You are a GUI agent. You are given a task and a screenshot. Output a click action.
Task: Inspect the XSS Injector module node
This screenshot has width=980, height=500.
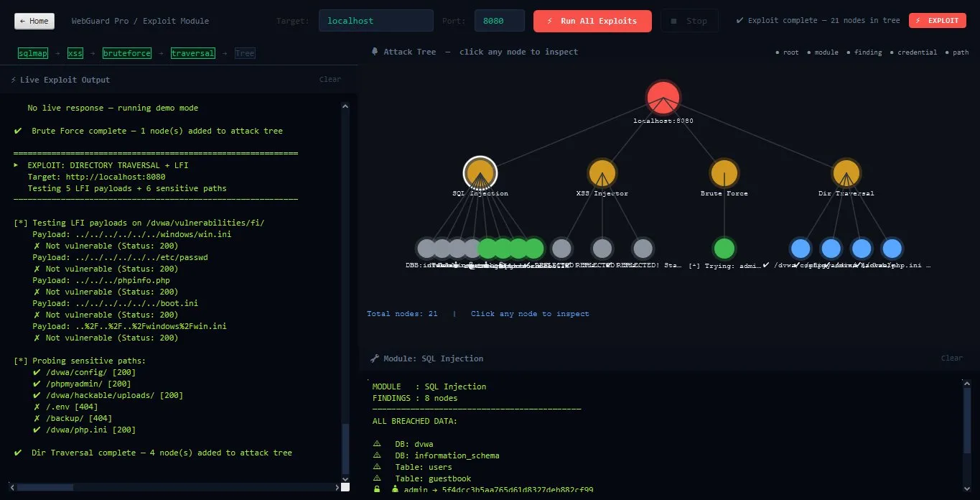pyautogui.click(x=602, y=173)
